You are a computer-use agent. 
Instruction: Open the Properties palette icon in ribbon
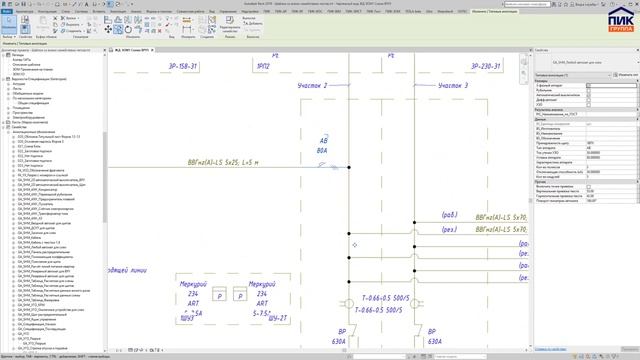[25, 29]
